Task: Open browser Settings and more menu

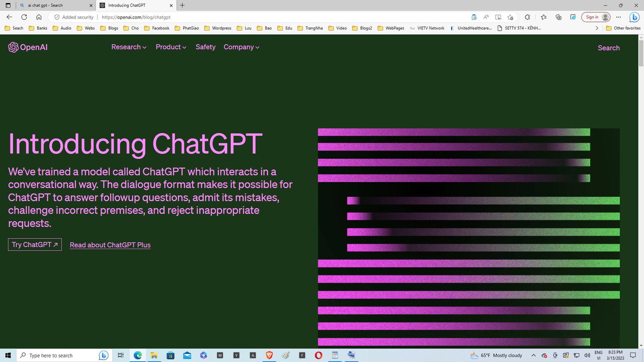Action: (618, 17)
